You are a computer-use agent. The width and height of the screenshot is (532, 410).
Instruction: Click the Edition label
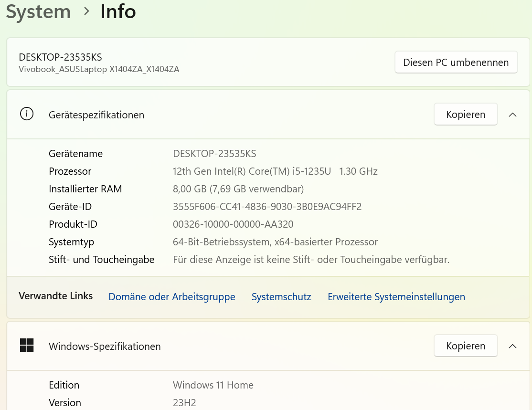(64, 385)
